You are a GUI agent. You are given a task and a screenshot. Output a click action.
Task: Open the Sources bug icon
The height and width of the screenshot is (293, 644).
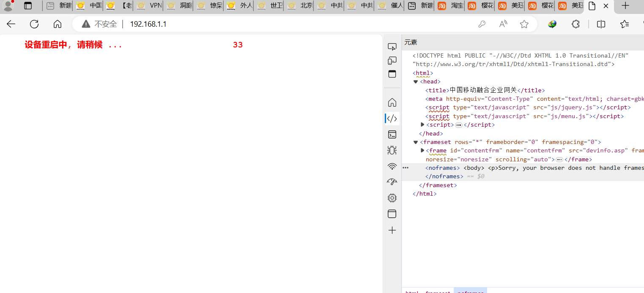coord(392,150)
